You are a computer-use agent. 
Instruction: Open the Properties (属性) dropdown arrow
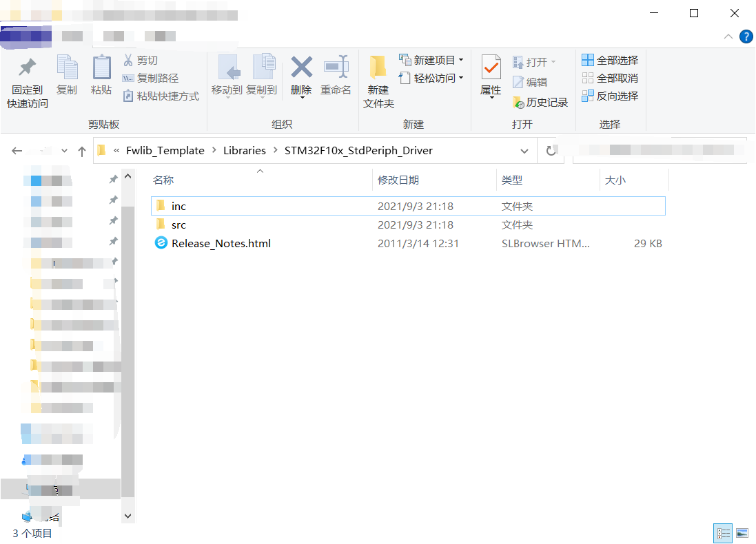pos(491,98)
